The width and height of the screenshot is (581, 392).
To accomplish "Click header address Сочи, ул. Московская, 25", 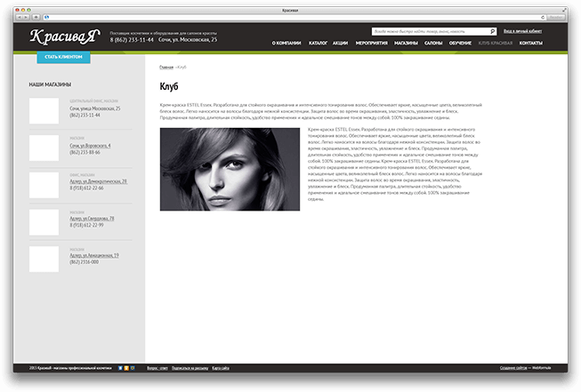I will 188,40.
